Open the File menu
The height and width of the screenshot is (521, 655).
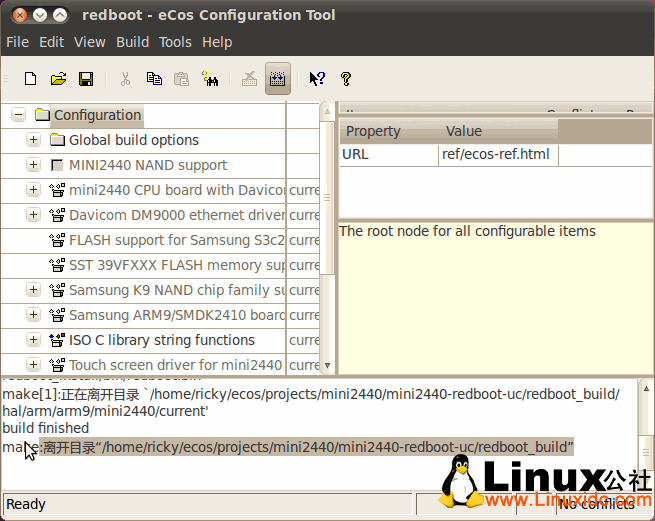coord(17,42)
